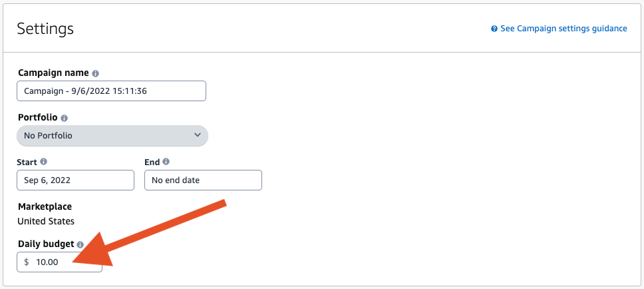This screenshot has width=644, height=289.
Task: Click the Portfolio label text
Action: click(x=38, y=118)
